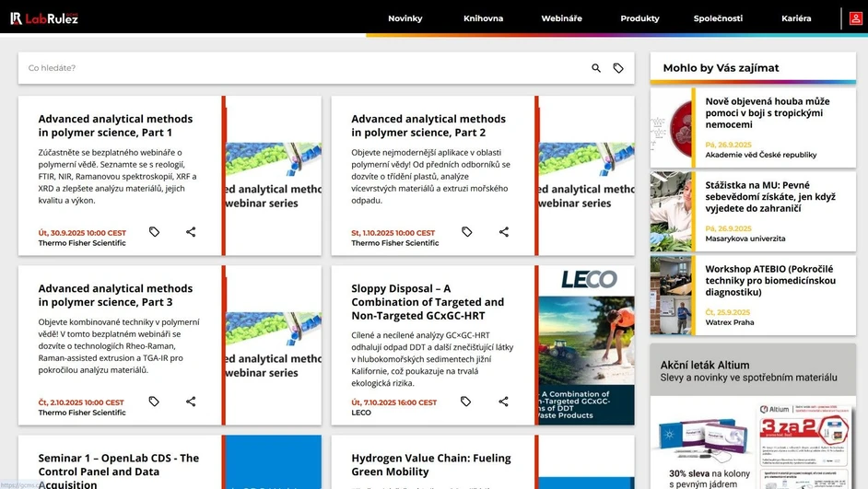868x489 pixels.
Task: Share the Polymer science Part 2 webinar
Action: 503,232
